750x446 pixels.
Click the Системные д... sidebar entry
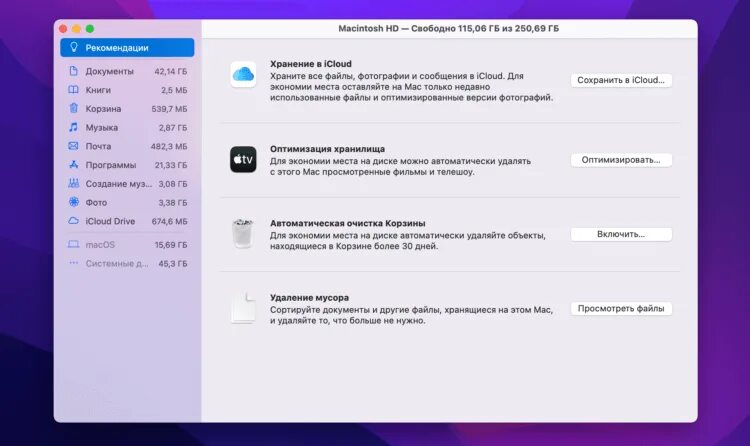point(127,263)
